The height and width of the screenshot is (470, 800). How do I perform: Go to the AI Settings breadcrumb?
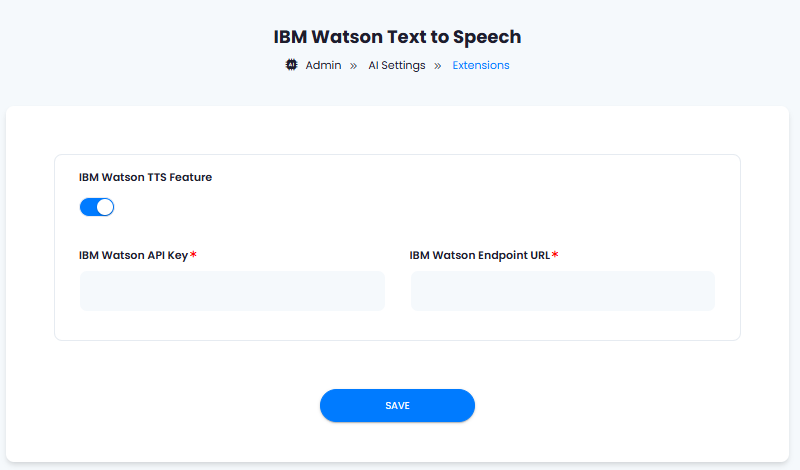click(397, 65)
